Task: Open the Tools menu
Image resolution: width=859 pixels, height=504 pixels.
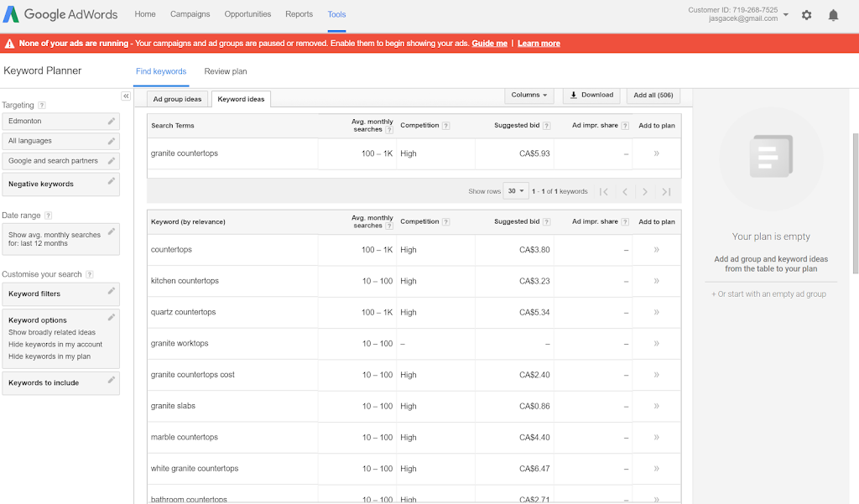Action: pyautogui.click(x=337, y=14)
